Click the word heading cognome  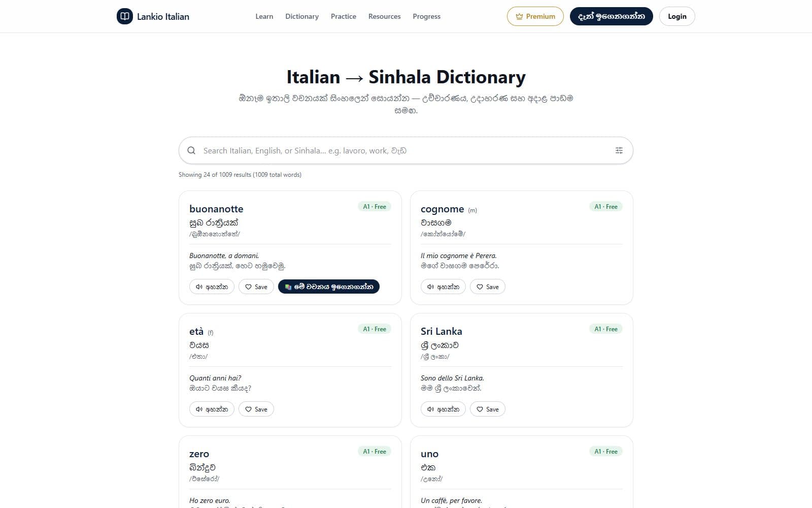point(442,209)
